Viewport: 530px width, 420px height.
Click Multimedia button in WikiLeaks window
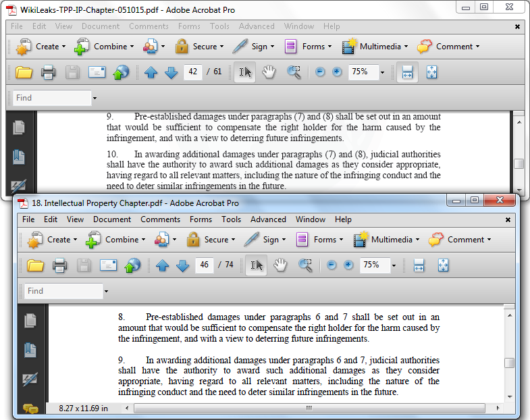tap(375, 47)
